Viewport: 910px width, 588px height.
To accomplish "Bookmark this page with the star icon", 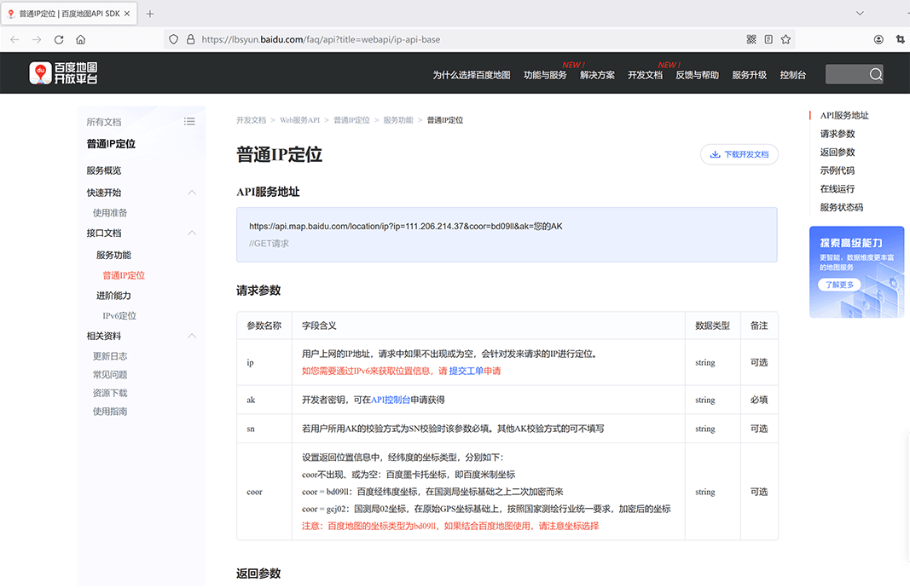I will 785,39.
